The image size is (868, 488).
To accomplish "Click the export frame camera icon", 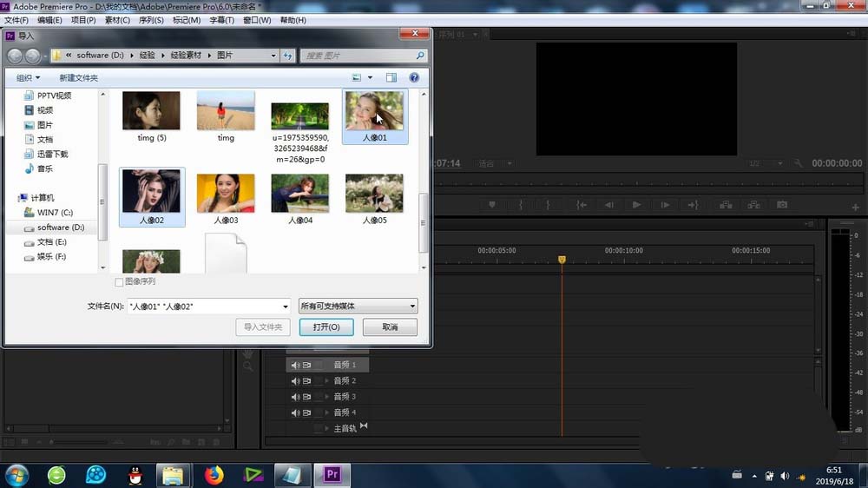I will tap(782, 205).
